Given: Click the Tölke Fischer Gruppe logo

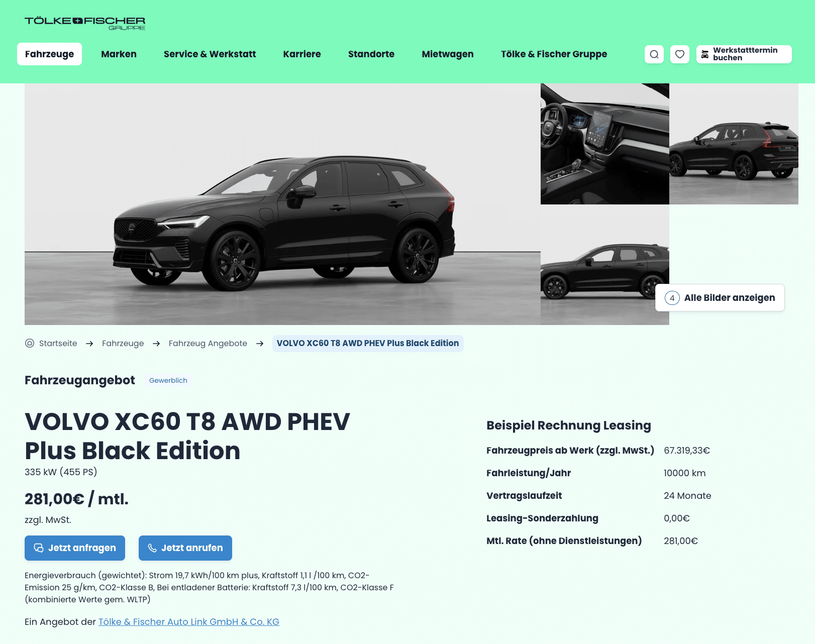Looking at the screenshot, I should click(x=85, y=23).
